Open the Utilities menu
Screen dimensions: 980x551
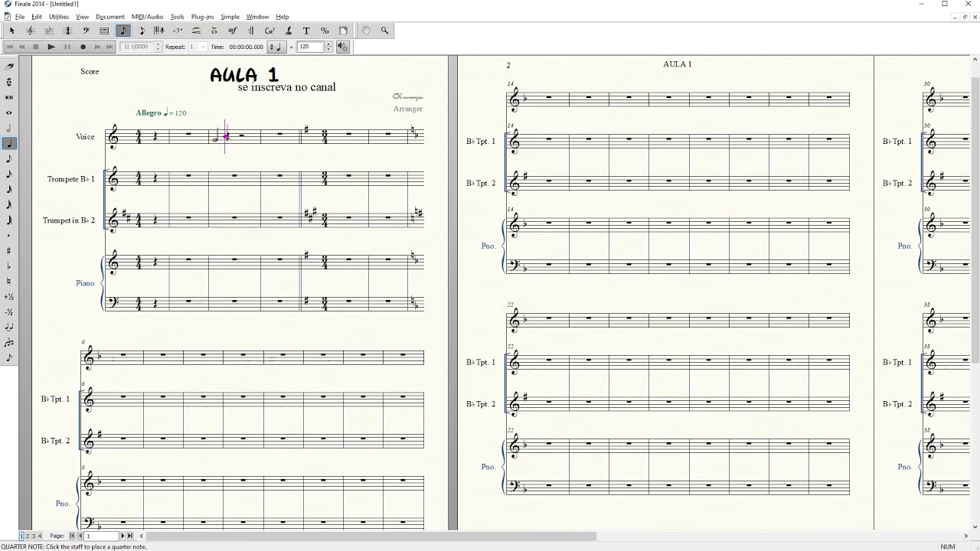(59, 17)
